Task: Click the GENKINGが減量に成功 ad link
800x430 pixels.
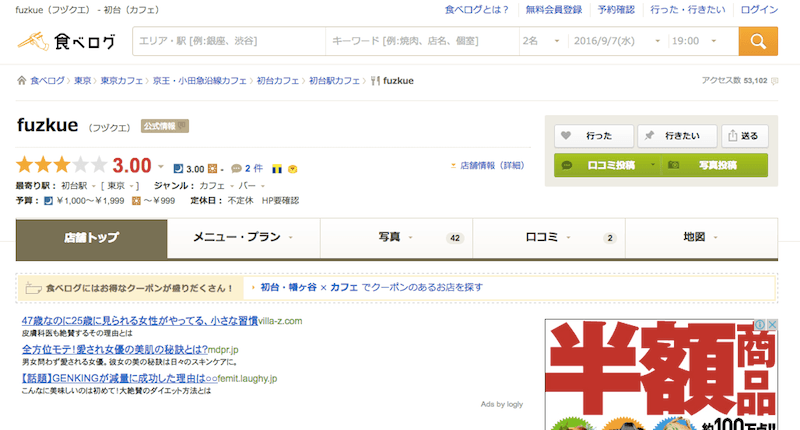Action: pyautogui.click(x=119, y=378)
